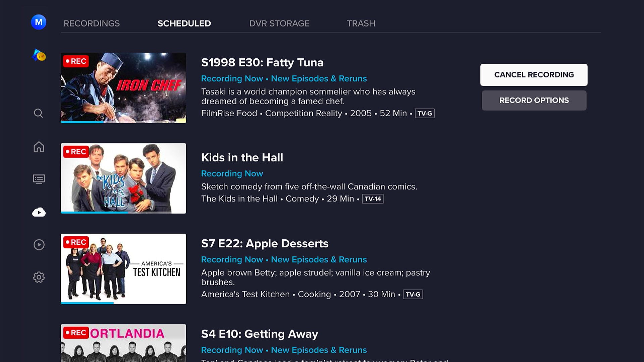Screen dimensions: 644x362
Task: Select the Scheduled tab
Action: 184,23
